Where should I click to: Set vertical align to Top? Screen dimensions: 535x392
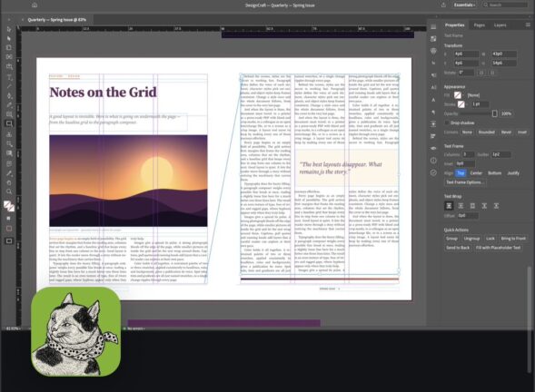(461, 173)
